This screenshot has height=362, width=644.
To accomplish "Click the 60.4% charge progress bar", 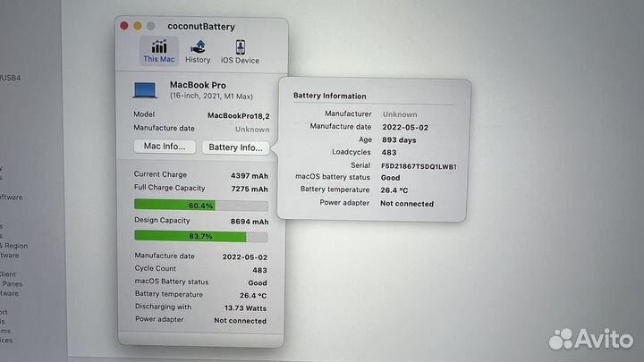I will tap(201, 206).
